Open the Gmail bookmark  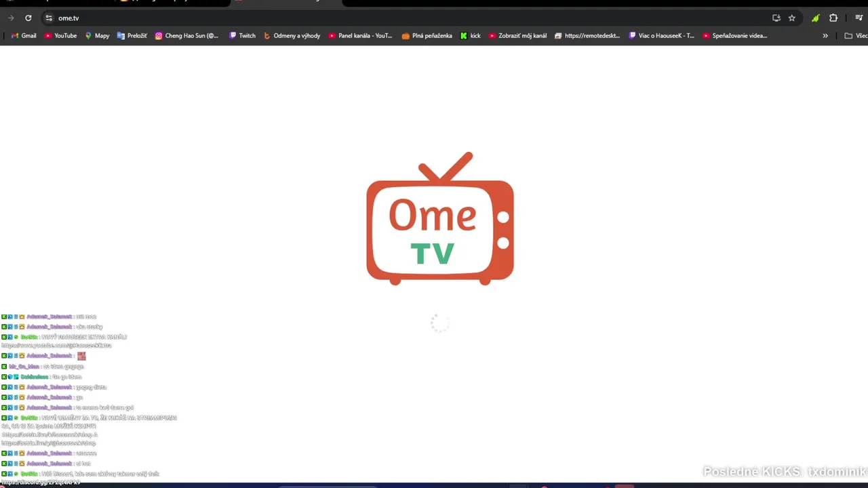(24, 36)
